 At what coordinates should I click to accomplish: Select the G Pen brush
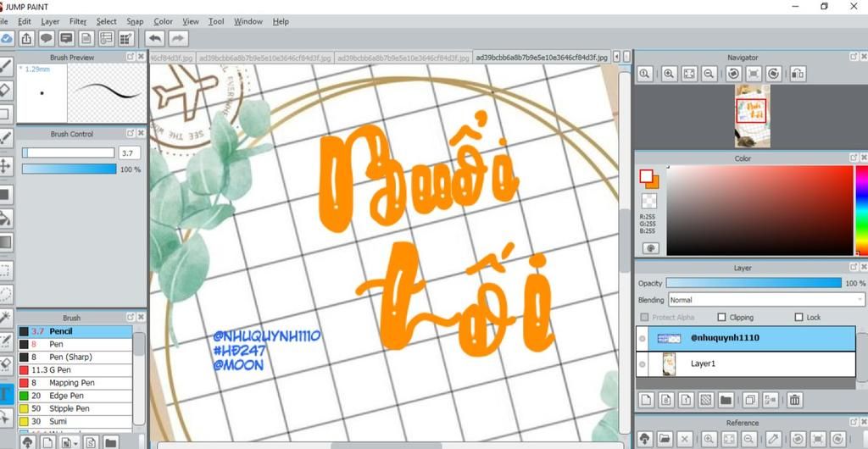[75, 370]
